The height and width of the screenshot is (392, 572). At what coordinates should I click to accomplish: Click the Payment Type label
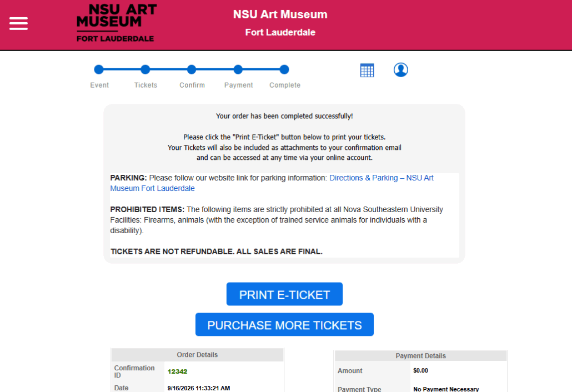point(359,389)
